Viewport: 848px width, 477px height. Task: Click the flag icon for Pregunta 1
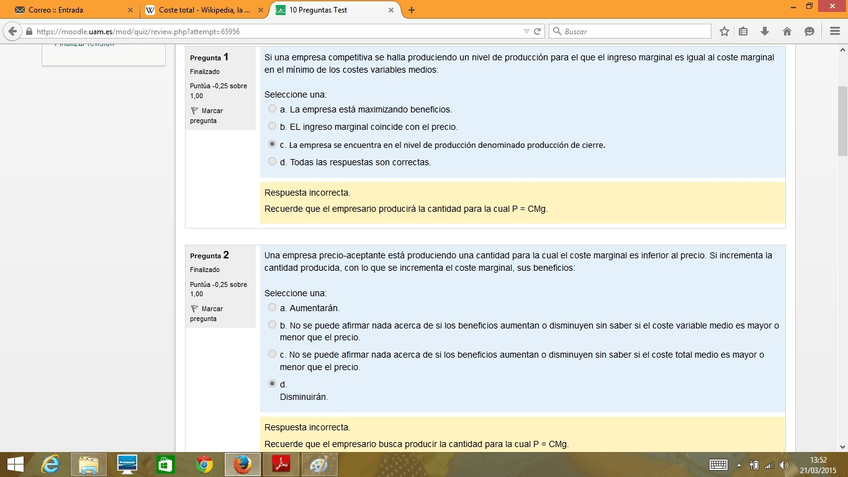(194, 110)
